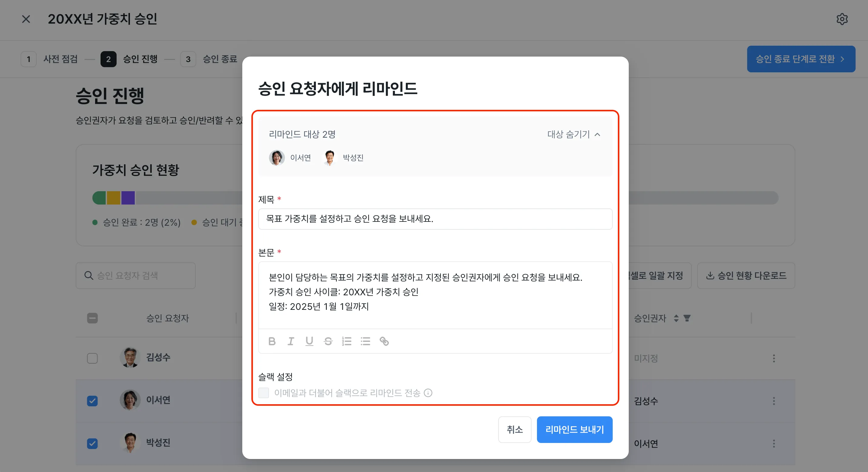
Task: Click the yellow segment of progress bar
Action: pyautogui.click(x=114, y=198)
